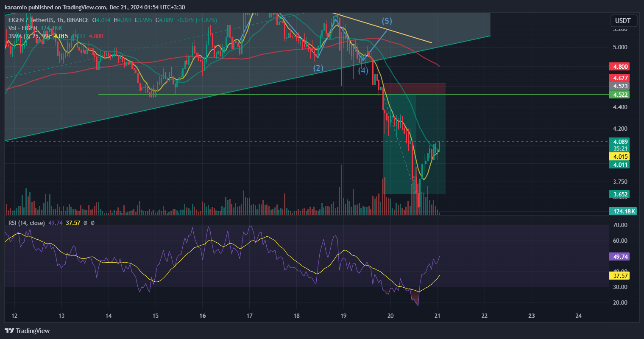The height and width of the screenshot is (339, 644).
Task: Click the green 4.522 price tag
Action: [x=619, y=94]
